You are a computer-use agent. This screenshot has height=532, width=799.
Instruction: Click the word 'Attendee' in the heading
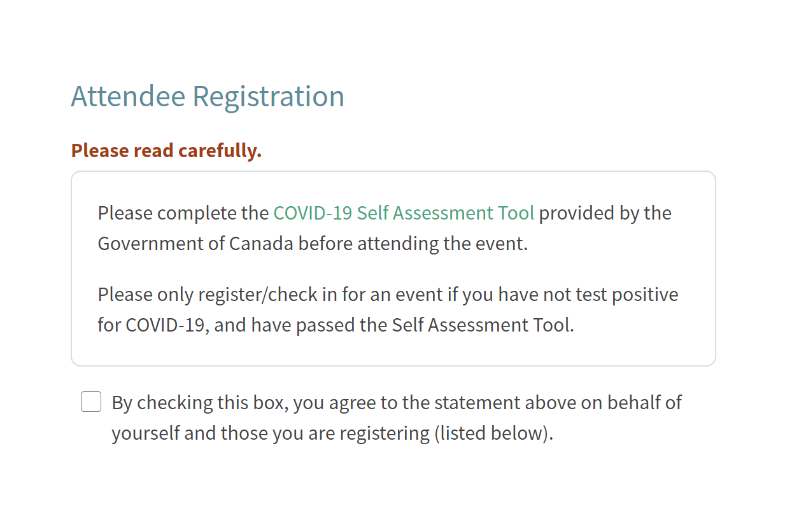(x=129, y=96)
